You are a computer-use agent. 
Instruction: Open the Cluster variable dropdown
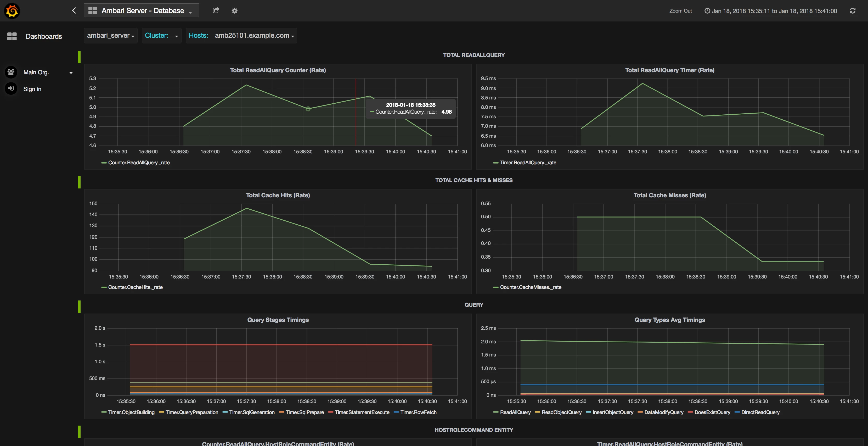(161, 36)
